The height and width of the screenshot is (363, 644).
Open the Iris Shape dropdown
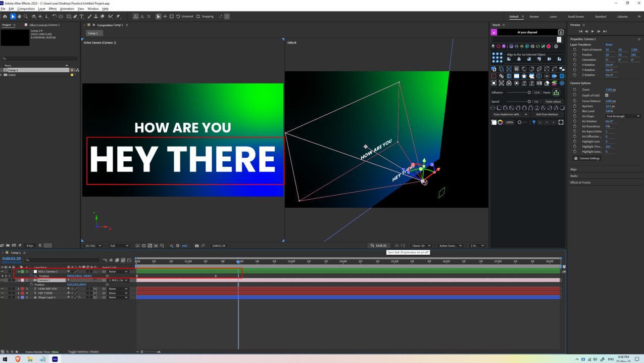coord(623,116)
